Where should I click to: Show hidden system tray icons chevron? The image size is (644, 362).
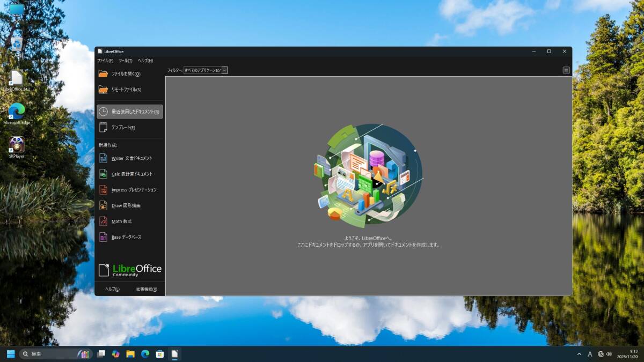click(x=579, y=354)
